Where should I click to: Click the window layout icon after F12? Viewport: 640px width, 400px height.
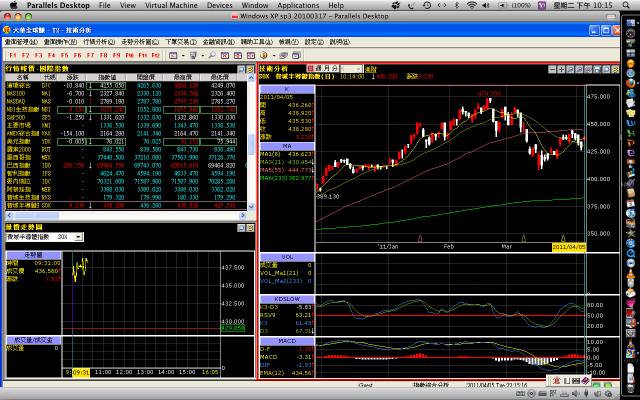tap(173, 55)
